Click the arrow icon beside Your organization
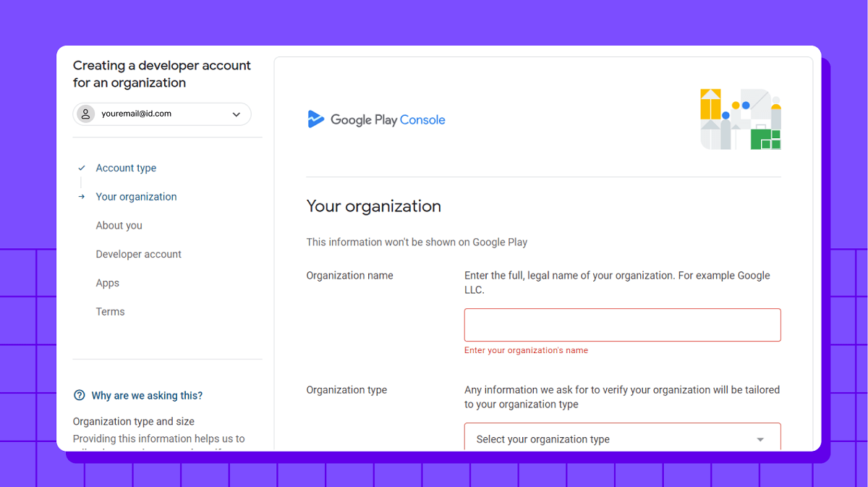This screenshot has width=868, height=487. (82, 197)
